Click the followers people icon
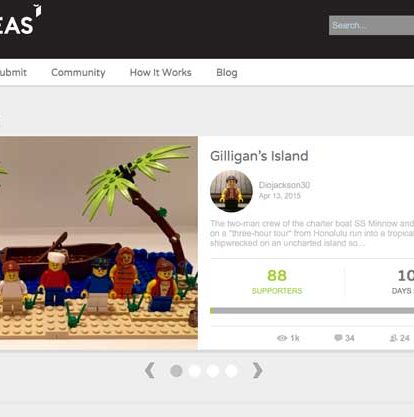The image size is (414, 417). point(394,338)
